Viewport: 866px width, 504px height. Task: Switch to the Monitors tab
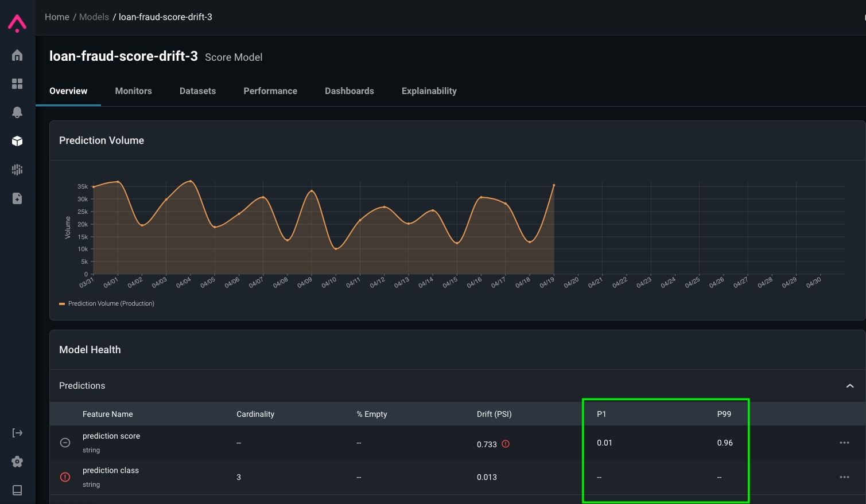[133, 91]
